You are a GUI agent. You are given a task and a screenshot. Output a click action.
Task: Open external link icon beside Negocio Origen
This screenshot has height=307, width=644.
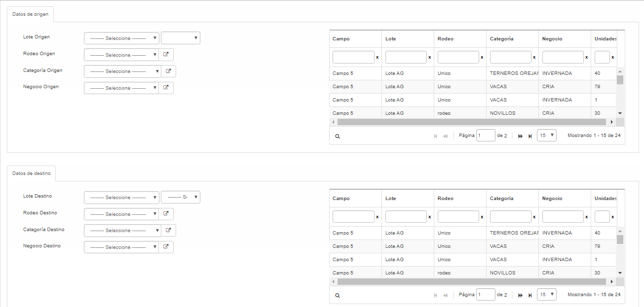[166, 88]
